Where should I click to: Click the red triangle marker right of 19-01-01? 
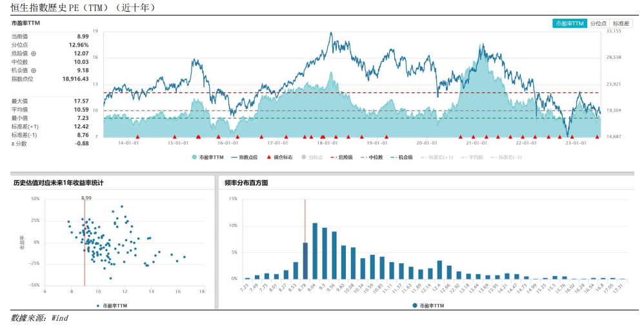tap(387, 137)
